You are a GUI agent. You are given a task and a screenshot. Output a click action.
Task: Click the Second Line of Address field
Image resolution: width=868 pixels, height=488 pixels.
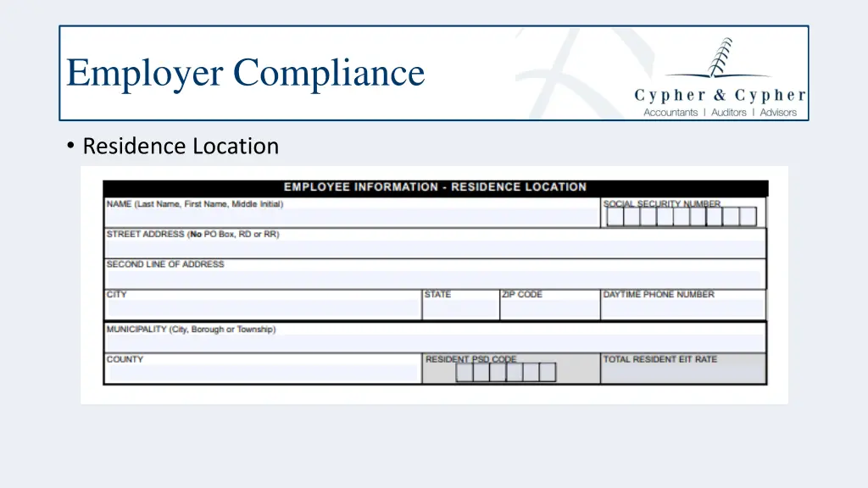[435, 274]
